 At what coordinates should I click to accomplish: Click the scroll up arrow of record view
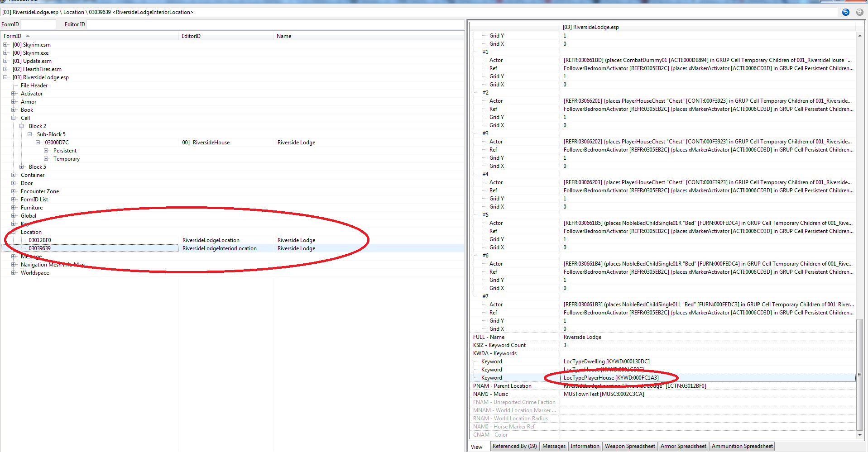coord(859,36)
